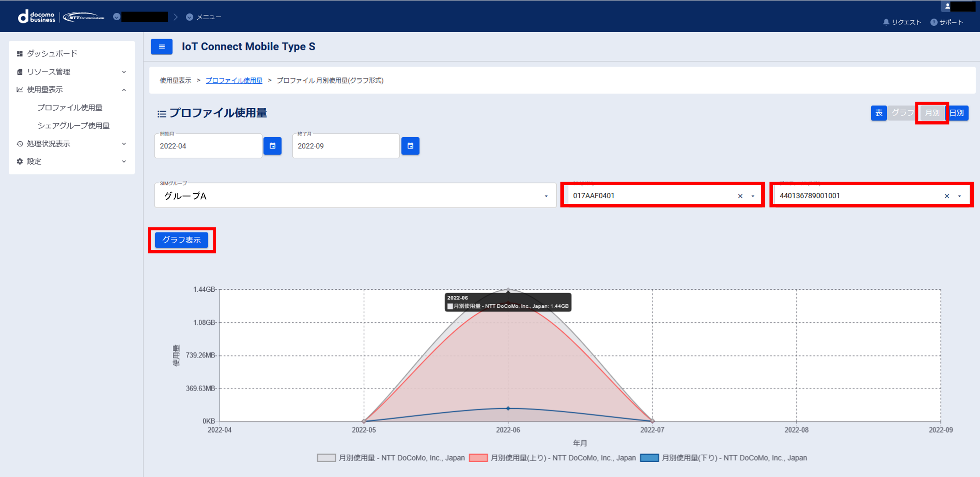The height and width of the screenshot is (477, 980).
Task: Open the end month calendar picker
Action: [x=410, y=146]
